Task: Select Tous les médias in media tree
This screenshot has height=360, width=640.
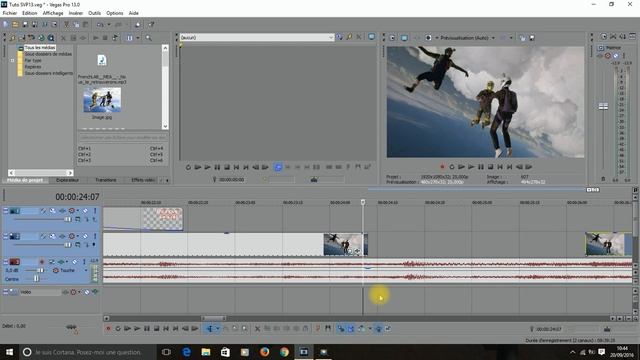Action: pos(40,48)
